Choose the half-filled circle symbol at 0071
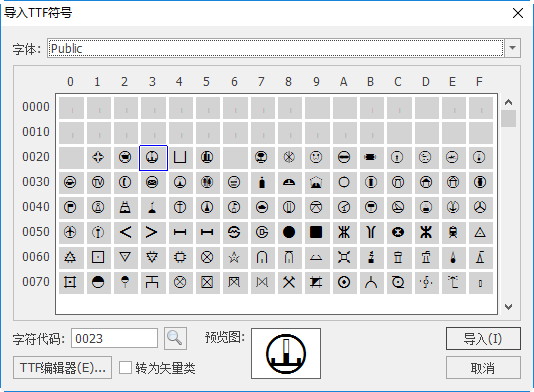The width and height of the screenshot is (534, 392). point(98,282)
